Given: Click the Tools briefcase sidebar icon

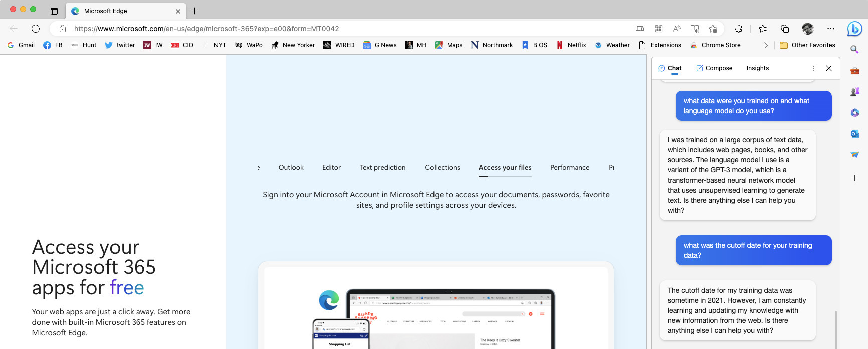Looking at the screenshot, I should click(854, 71).
